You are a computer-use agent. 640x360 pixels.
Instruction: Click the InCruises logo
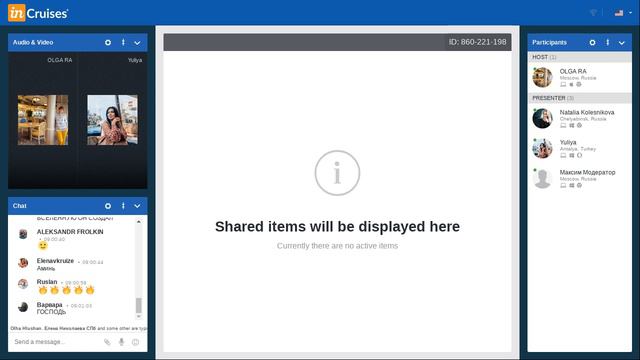(38, 13)
